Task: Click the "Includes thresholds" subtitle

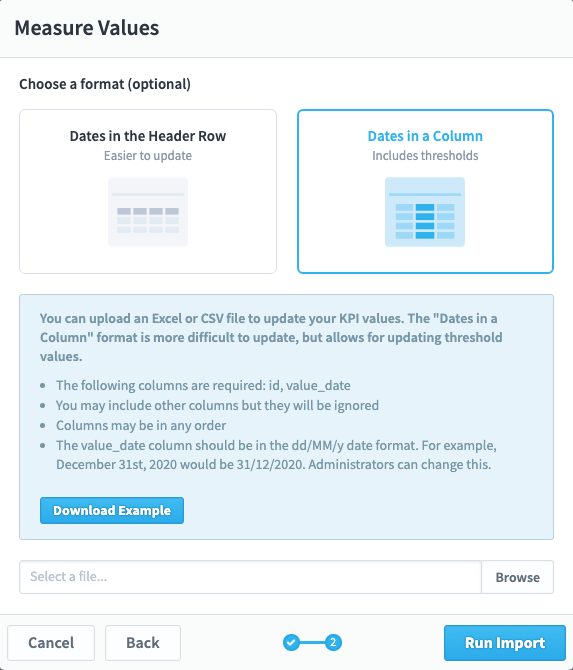Action: (x=425, y=156)
